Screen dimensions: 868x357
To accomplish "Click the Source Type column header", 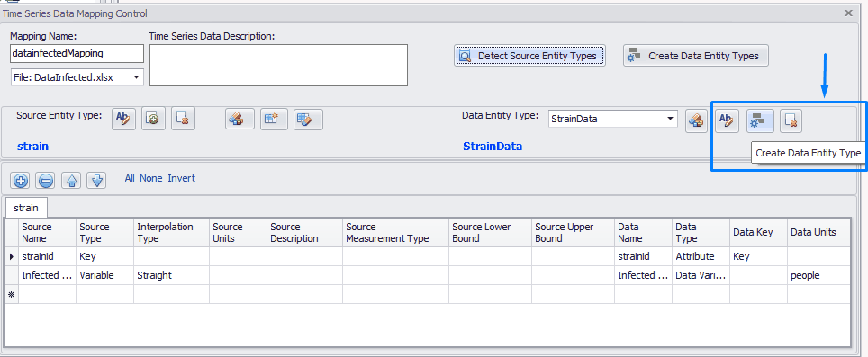I will coord(104,233).
